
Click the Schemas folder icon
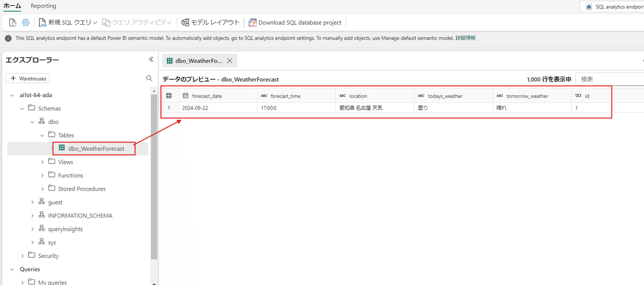click(32, 108)
